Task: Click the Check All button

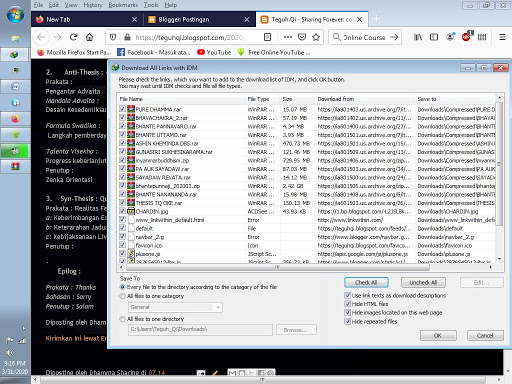Action: coord(366,282)
